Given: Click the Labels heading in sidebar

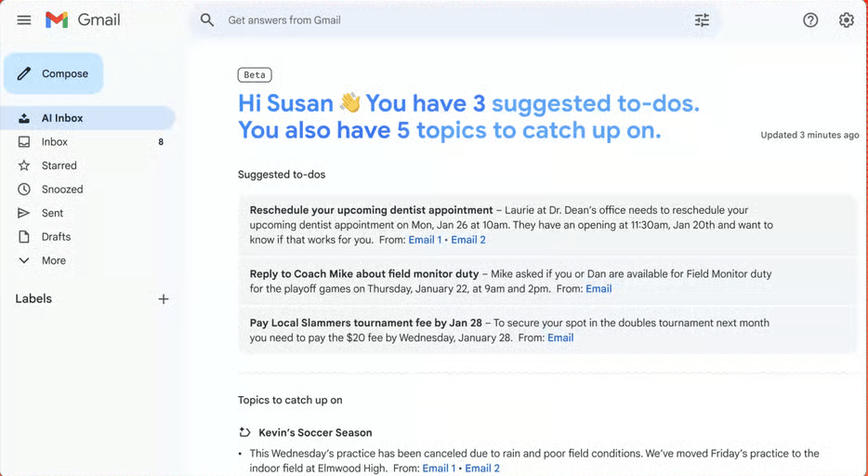Looking at the screenshot, I should [x=33, y=298].
